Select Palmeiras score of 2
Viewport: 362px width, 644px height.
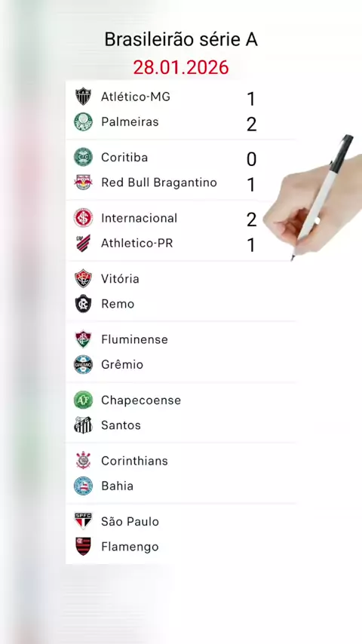pos(251,124)
